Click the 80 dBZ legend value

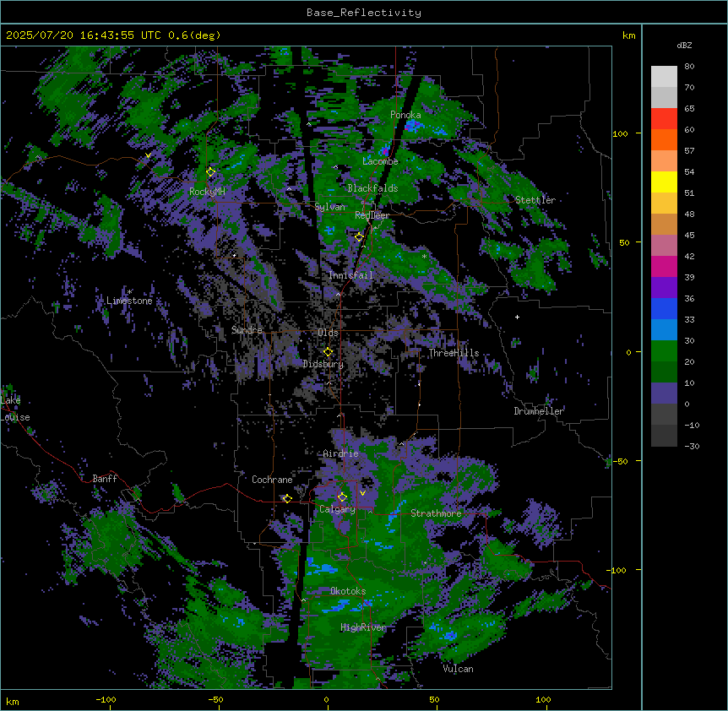[689, 67]
